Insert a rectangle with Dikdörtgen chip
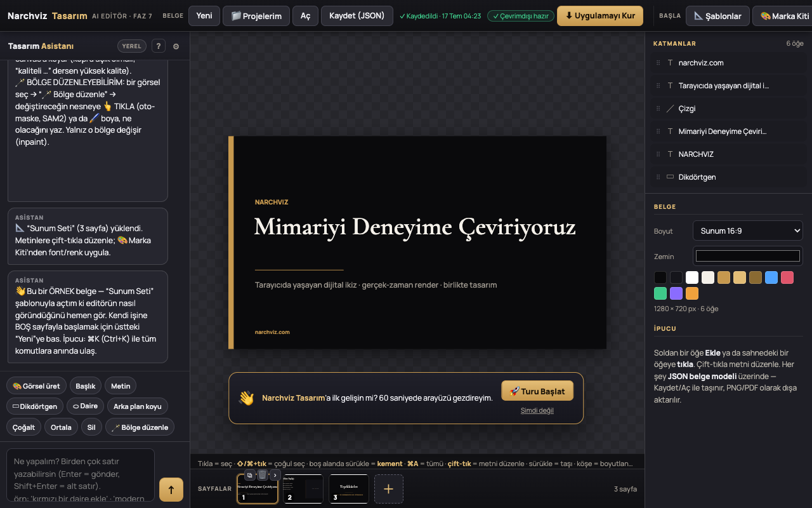The height and width of the screenshot is (508, 812). pyautogui.click(x=35, y=406)
